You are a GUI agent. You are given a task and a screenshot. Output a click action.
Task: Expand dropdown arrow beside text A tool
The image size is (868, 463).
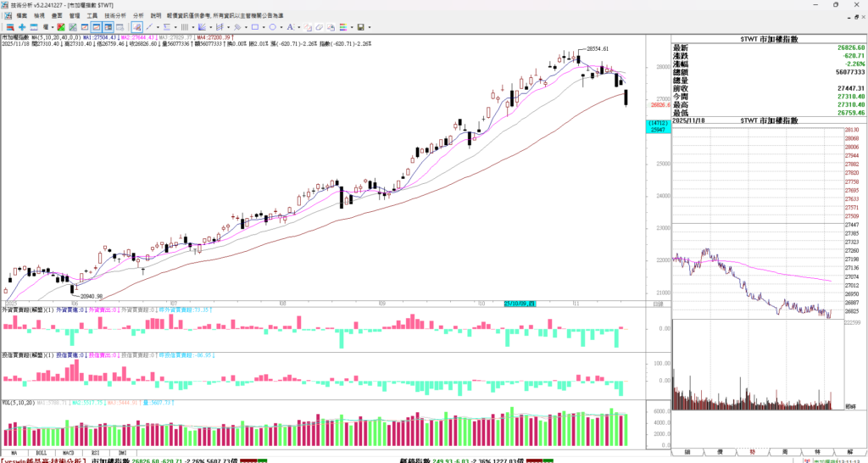tap(299, 27)
